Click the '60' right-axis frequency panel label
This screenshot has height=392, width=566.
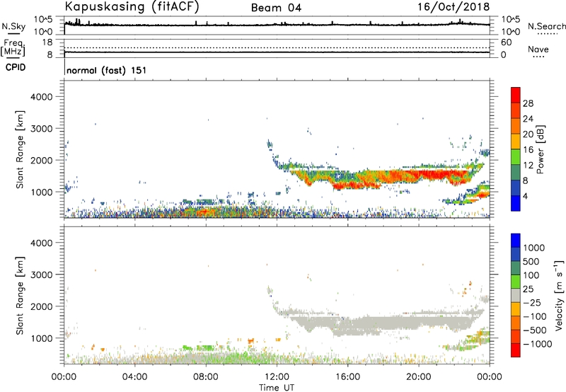point(506,42)
